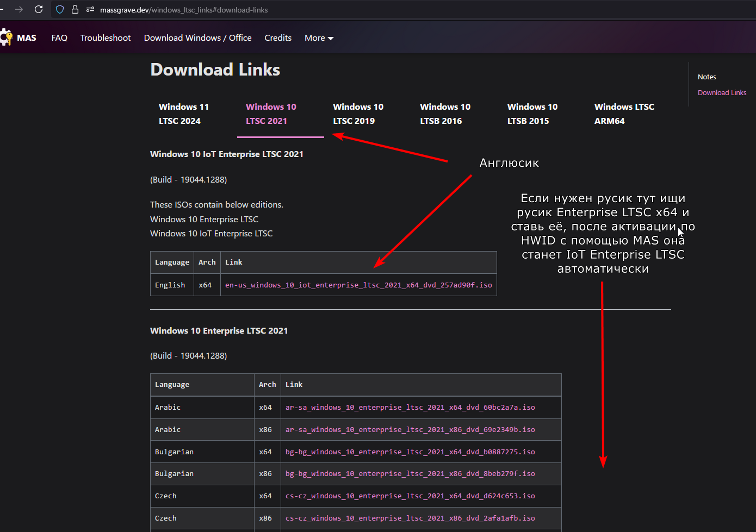Go forward using the browser arrow icon

click(19, 9)
